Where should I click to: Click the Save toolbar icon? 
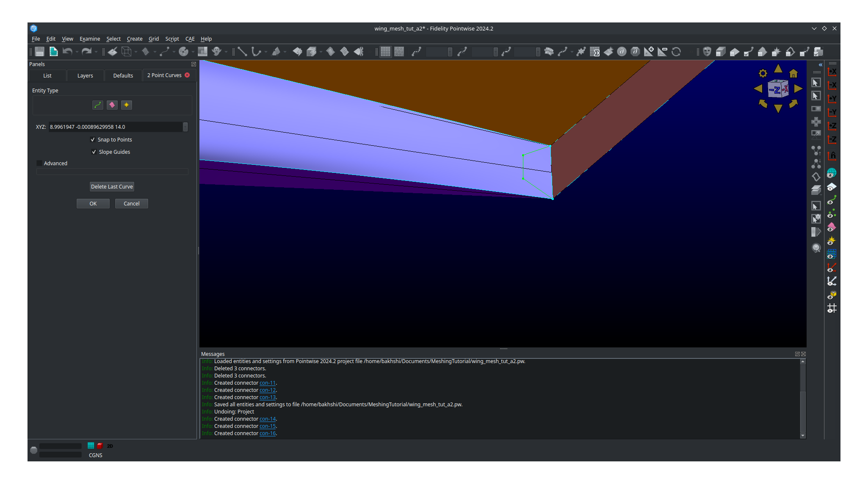coord(39,51)
